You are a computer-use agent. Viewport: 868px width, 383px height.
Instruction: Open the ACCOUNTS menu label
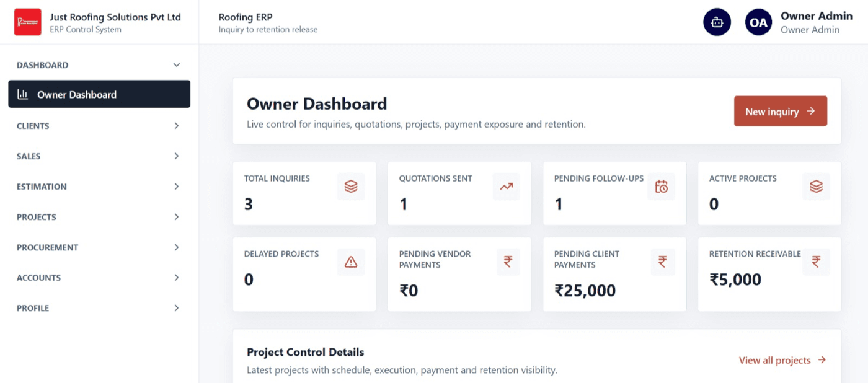[x=38, y=278]
